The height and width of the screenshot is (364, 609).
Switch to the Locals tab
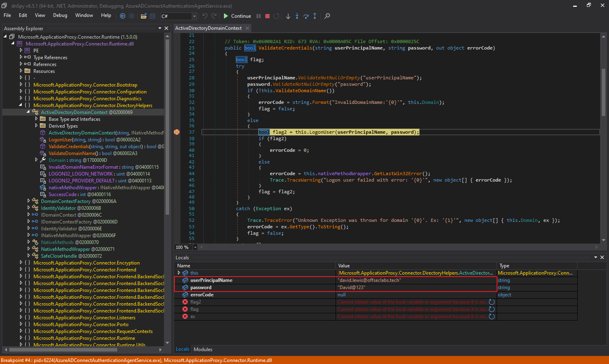coord(182,350)
